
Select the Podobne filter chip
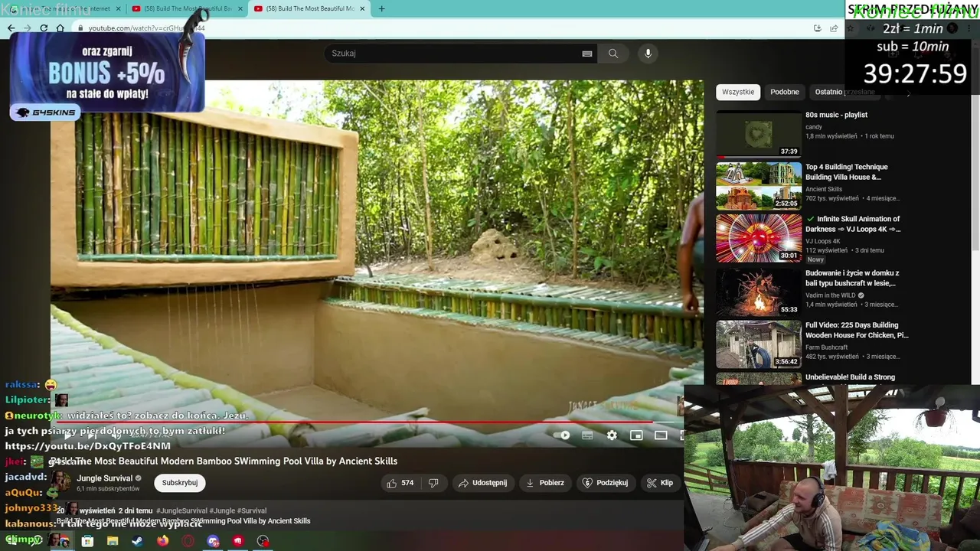point(785,92)
